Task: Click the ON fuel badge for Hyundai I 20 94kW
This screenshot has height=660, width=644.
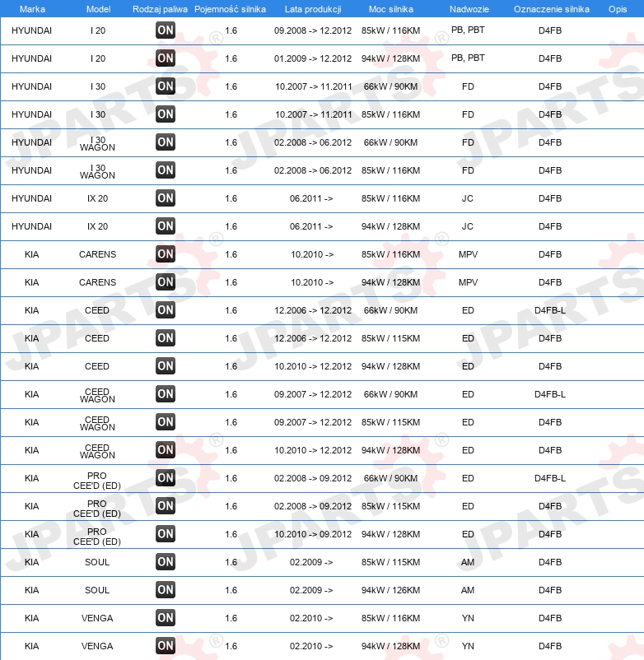Action: click(165, 58)
